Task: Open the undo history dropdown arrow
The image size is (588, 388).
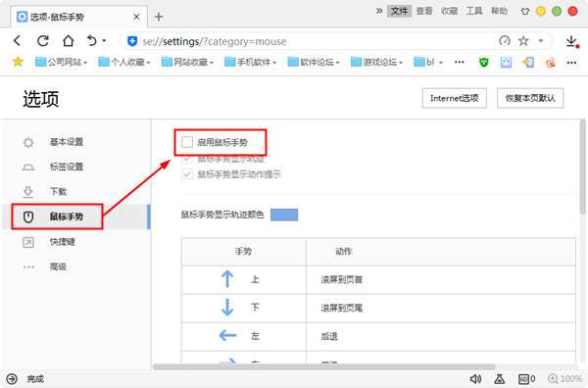Action: [x=104, y=40]
